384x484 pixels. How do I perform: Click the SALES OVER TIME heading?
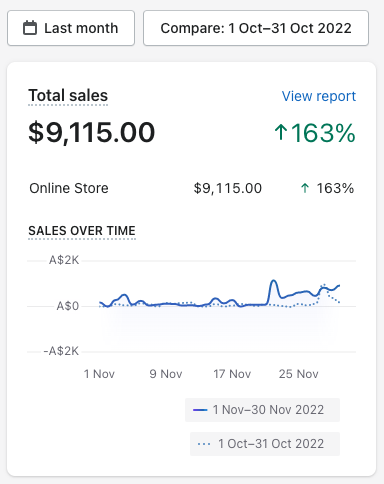point(82,231)
